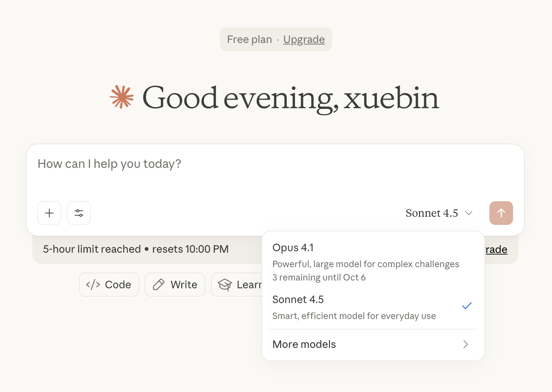Choose Sonnet 4.5 in the model menu

373,307
